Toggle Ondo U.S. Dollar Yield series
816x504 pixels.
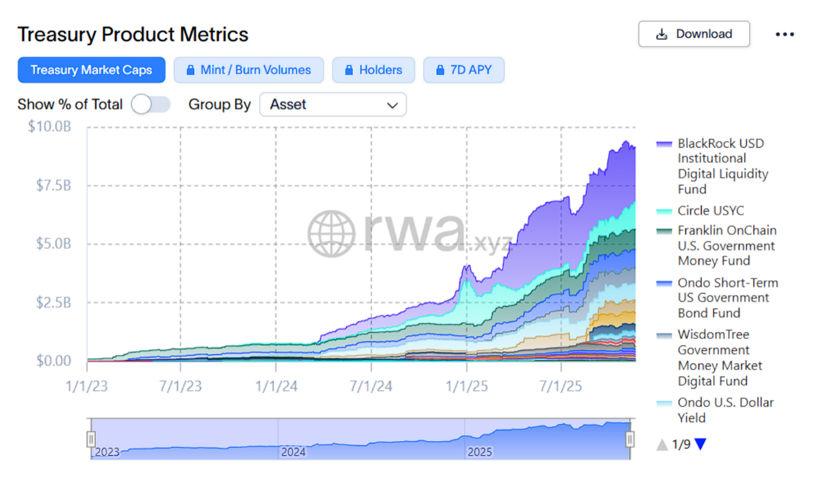(725, 409)
